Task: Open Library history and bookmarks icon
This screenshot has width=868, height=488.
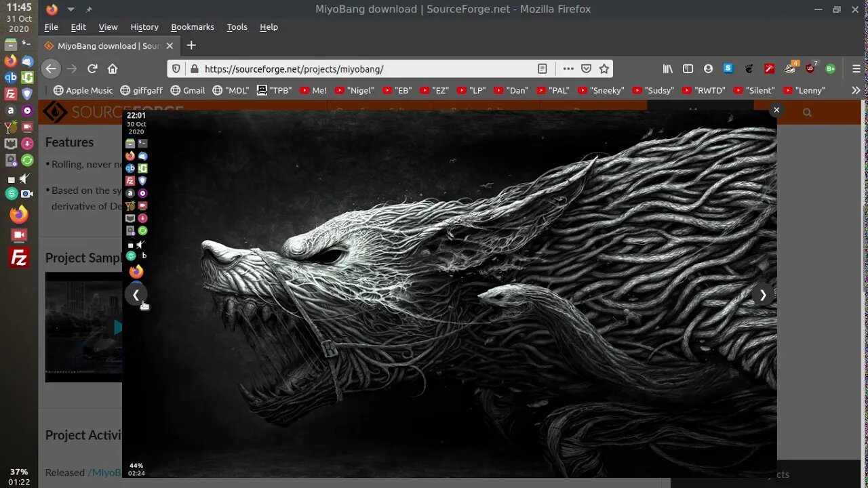Action: coord(668,68)
